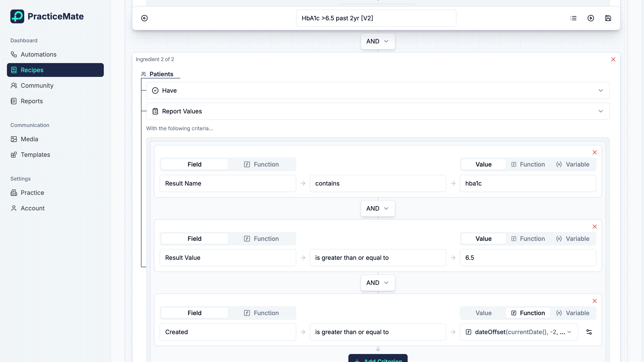Screen dimensions: 644x362
Task: Edit the recipe name 'HbA1c >6.5 past 2yr [V2]'
Action: (376, 18)
